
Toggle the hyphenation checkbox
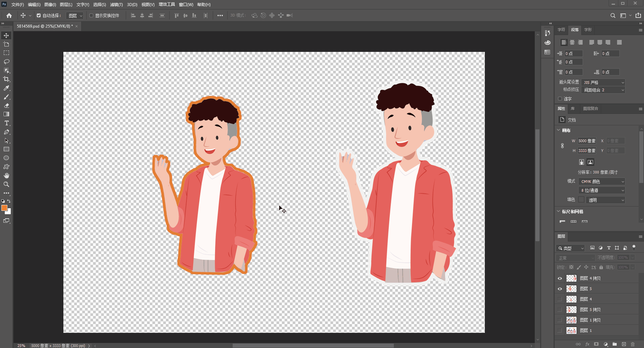[560, 99]
